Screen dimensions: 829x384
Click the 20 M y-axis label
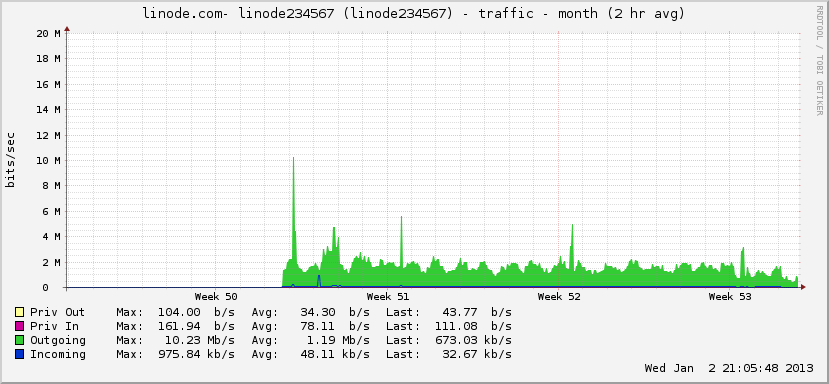pyautogui.click(x=49, y=33)
